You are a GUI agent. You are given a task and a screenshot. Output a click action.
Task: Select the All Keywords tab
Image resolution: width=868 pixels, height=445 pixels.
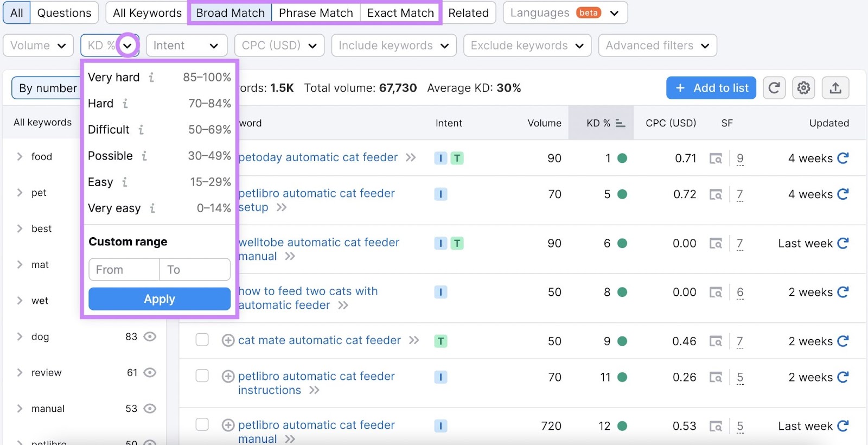147,13
